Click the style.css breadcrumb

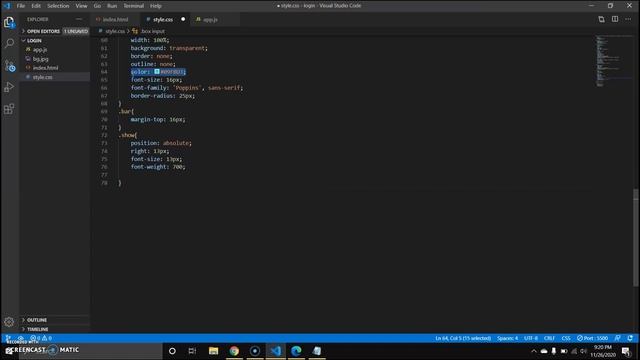(x=115, y=31)
